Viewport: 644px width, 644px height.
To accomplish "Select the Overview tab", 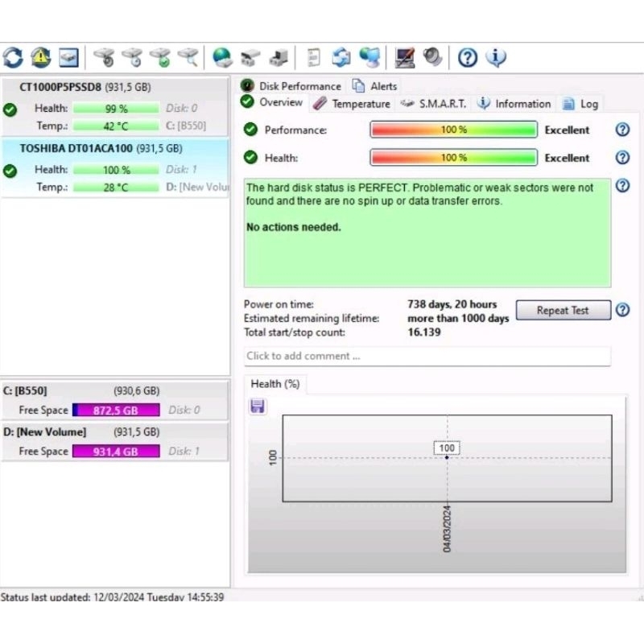I will (x=272, y=102).
